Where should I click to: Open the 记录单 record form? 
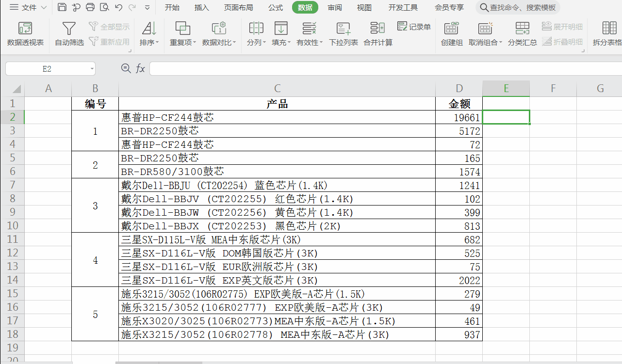(x=414, y=27)
